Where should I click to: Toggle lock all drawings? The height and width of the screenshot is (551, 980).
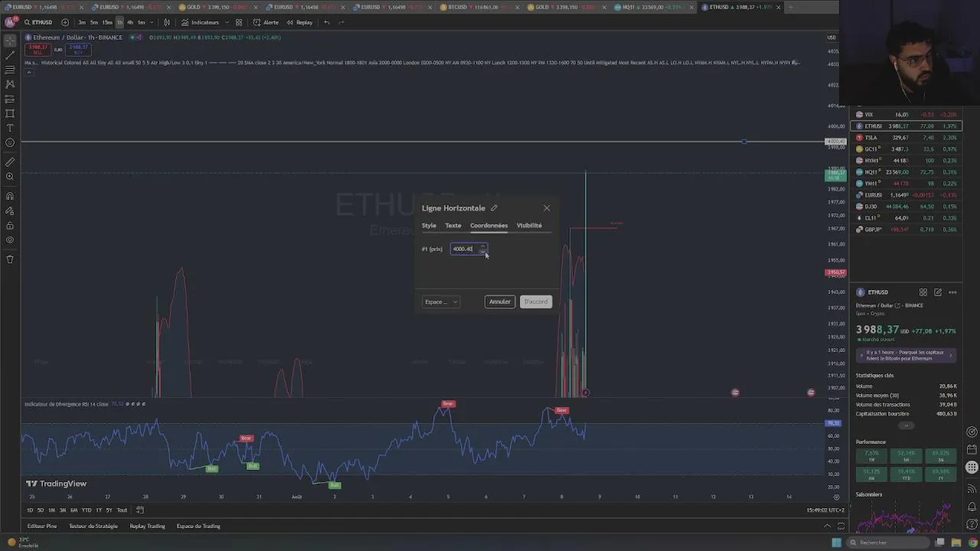tap(10, 226)
